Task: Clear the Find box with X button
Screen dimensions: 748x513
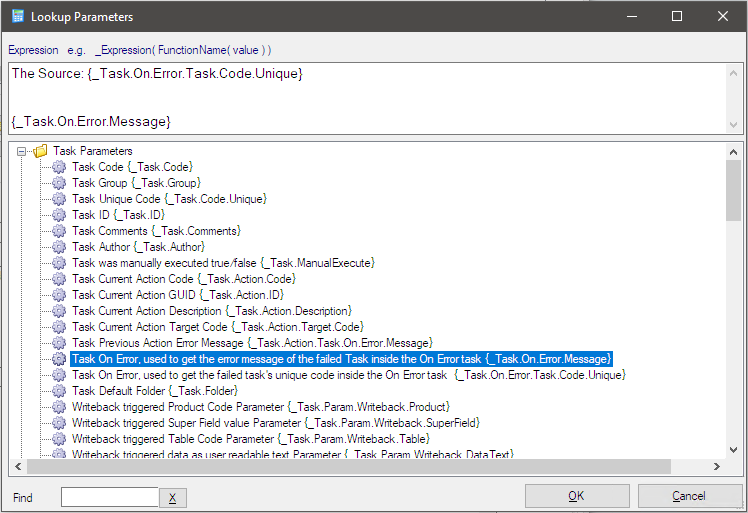Action: 172,498
